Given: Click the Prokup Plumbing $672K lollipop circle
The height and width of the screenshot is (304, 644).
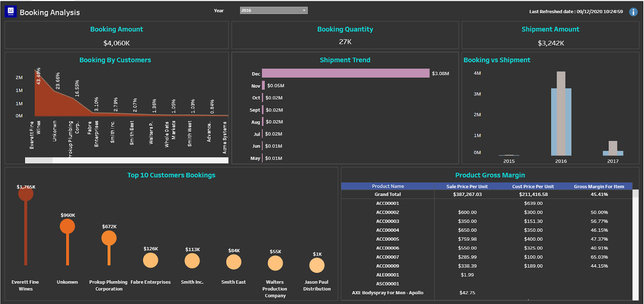Looking at the screenshot, I should 109,238.
